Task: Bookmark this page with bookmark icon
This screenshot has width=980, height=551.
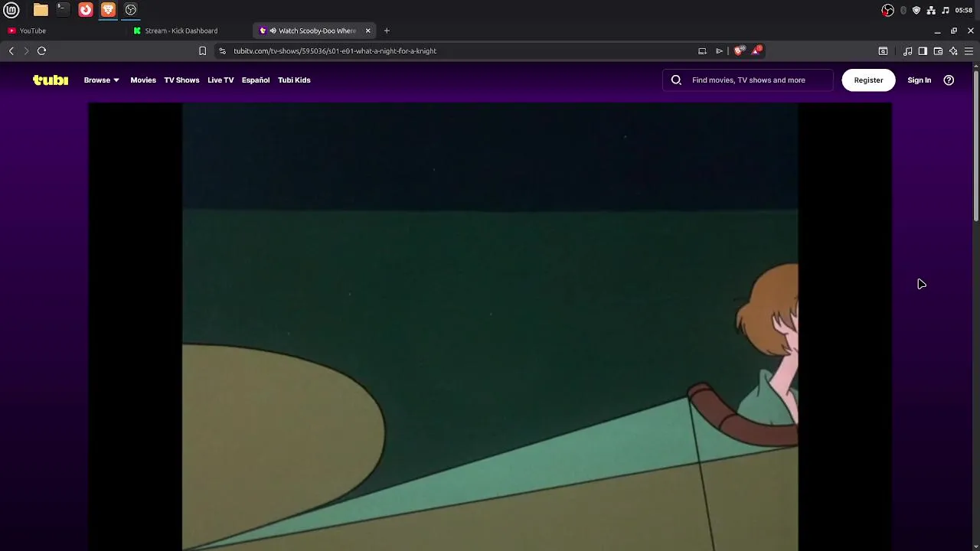Action: click(202, 51)
